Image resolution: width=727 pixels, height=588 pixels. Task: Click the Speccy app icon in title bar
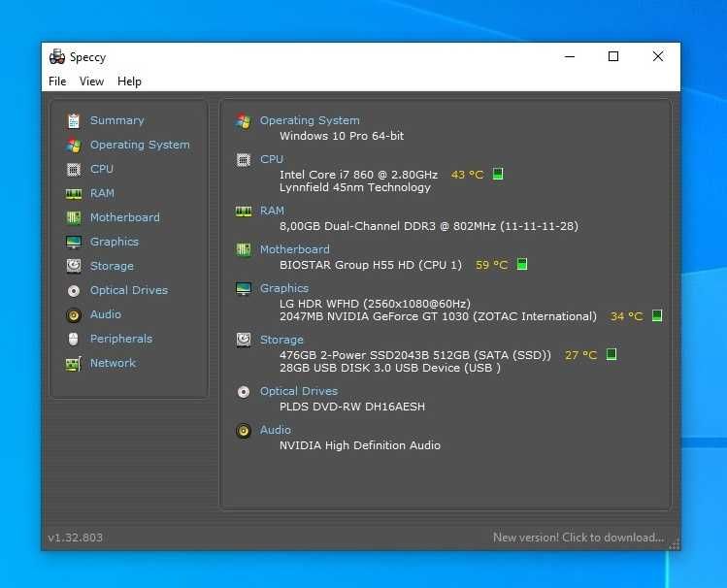click(x=57, y=56)
